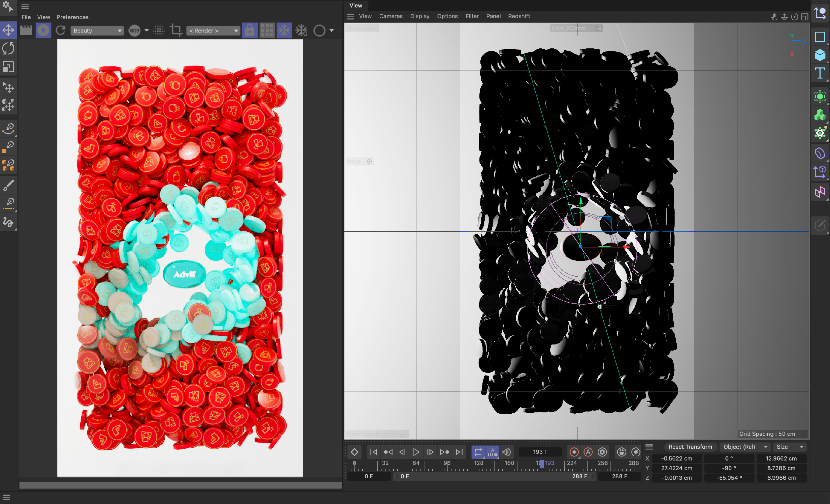The width and height of the screenshot is (830, 504).
Task: Open the Object (Rel) coordinate dropdown
Action: (x=745, y=447)
